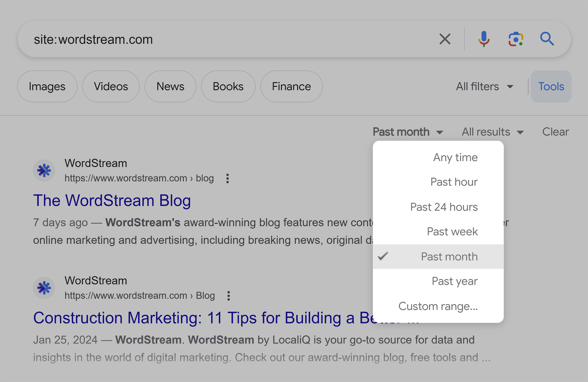Clear the search query using the X icon

point(445,39)
